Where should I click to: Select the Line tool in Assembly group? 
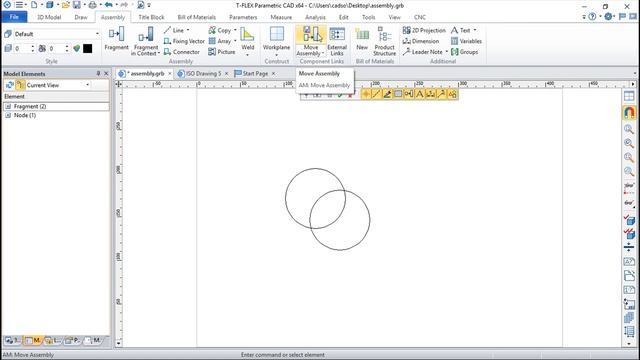point(174,30)
